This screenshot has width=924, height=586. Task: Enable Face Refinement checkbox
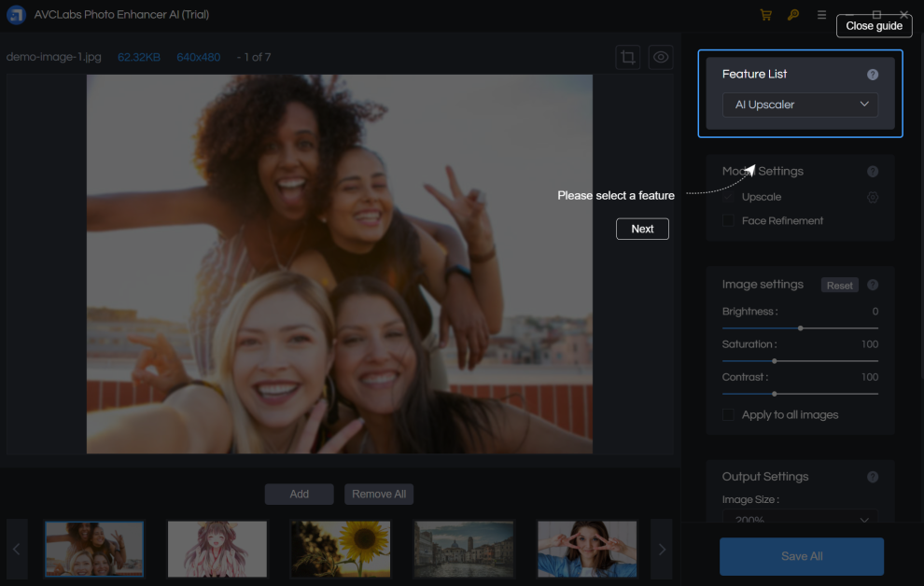point(728,221)
